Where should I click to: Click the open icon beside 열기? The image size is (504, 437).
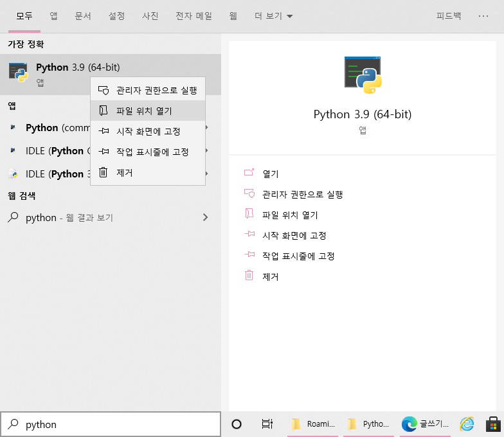pyautogui.click(x=249, y=172)
